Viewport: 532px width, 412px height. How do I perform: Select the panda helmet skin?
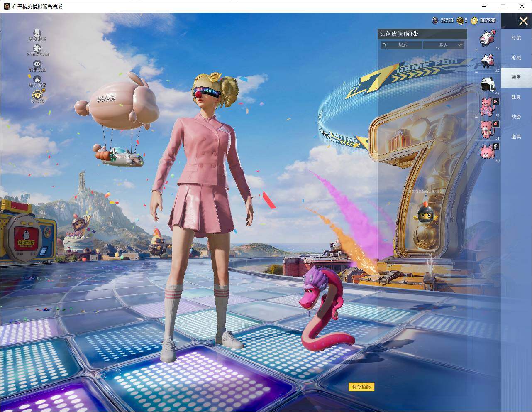point(488,85)
